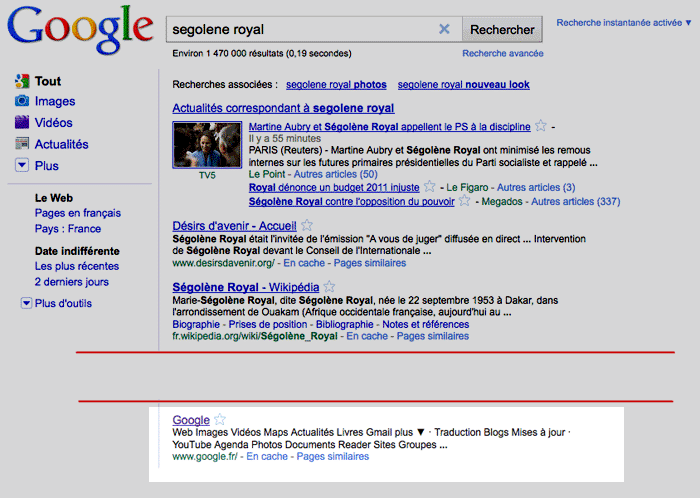Screen dimensions: 700x498
Task: Click the Le Point source label
Action: [267, 174]
